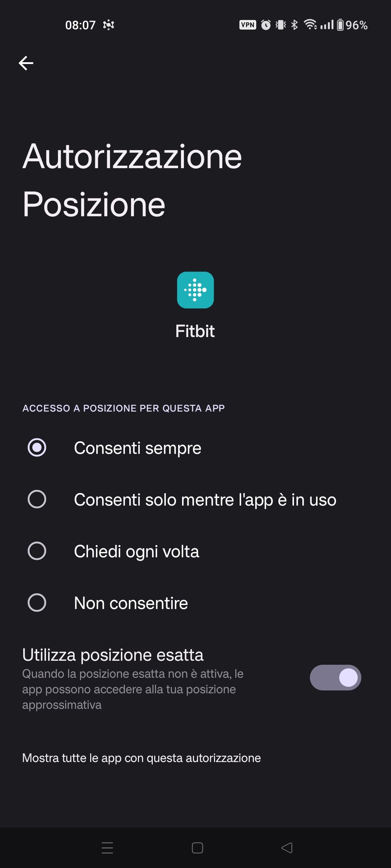Viewport: 391px width, 868px height.
Task: Choose "Consenti solo mentre l'app è in uso"
Action: tap(37, 499)
